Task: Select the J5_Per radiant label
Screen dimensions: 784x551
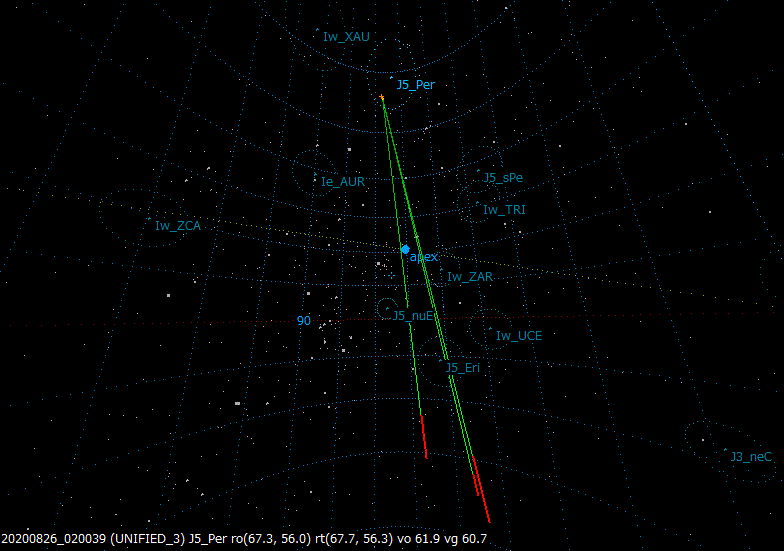Action: (x=416, y=85)
